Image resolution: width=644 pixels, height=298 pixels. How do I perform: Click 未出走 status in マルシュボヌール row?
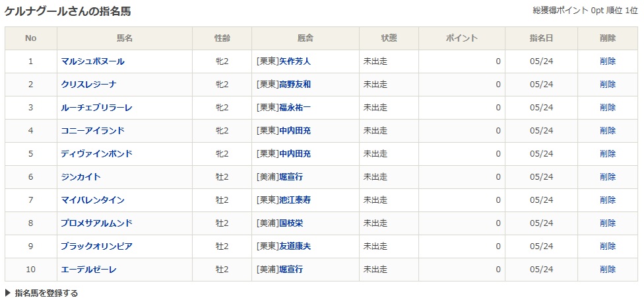tap(375, 61)
